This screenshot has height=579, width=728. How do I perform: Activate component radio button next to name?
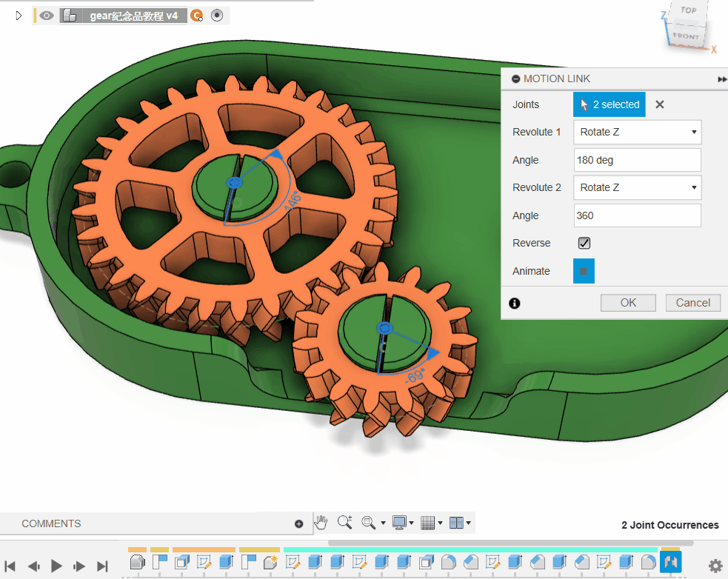tap(217, 16)
